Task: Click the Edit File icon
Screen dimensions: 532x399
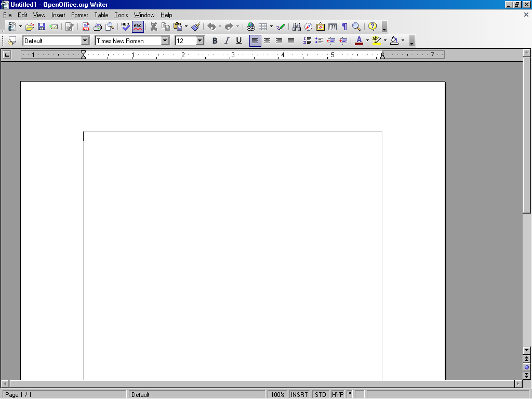Action: point(70,26)
